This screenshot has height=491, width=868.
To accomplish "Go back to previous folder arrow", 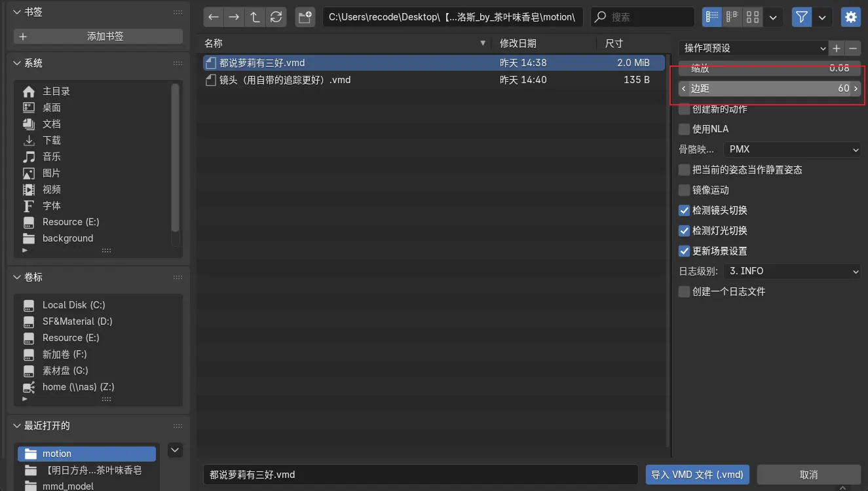I will coord(214,17).
